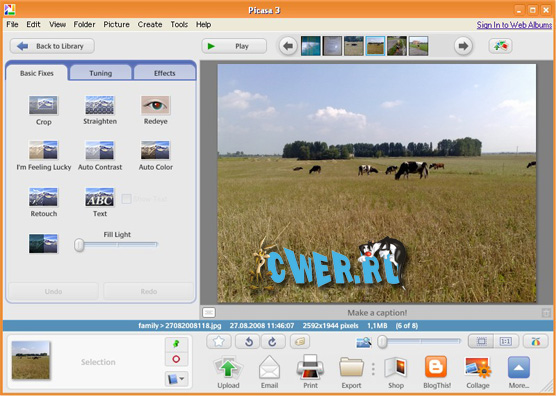Switch to the Effects tab

point(165,73)
